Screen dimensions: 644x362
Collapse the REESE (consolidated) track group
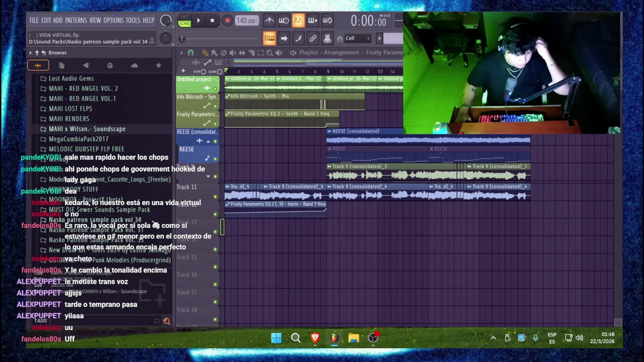point(208,141)
